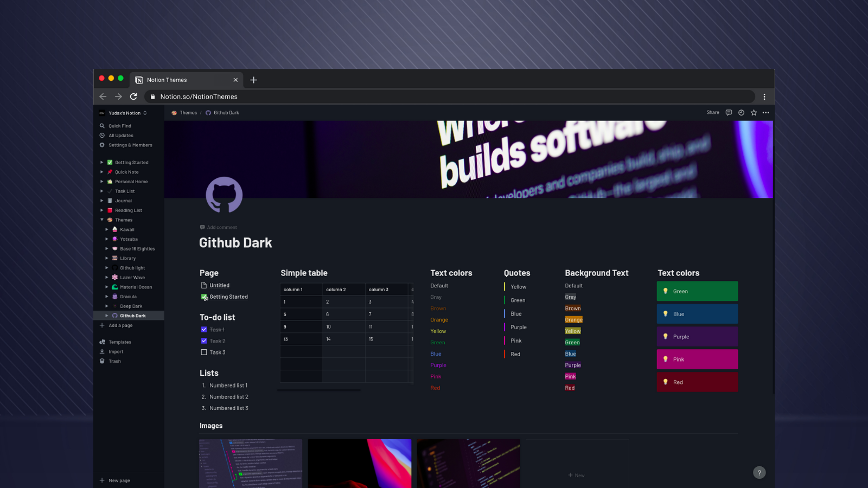868x488 pixels.
Task: Click the Pink callout block
Action: pyautogui.click(x=697, y=359)
